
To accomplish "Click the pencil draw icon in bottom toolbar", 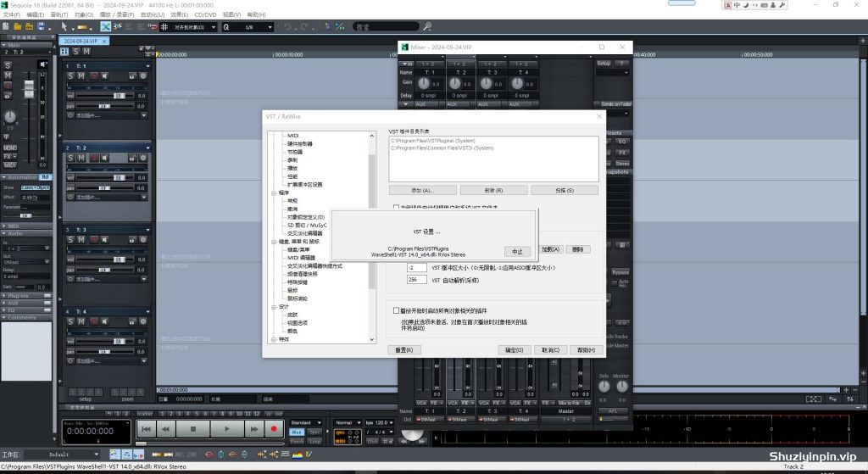I will (309, 454).
